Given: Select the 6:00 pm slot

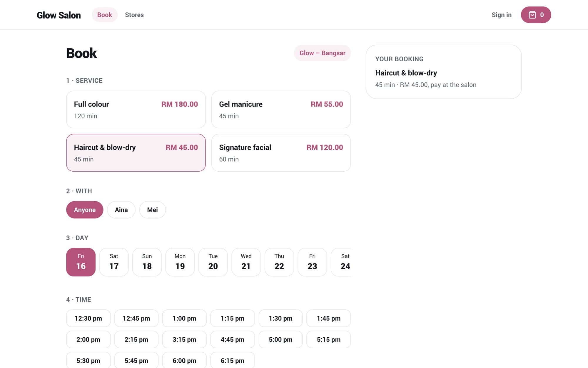Looking at the screenshot, I should pos(184,360).
